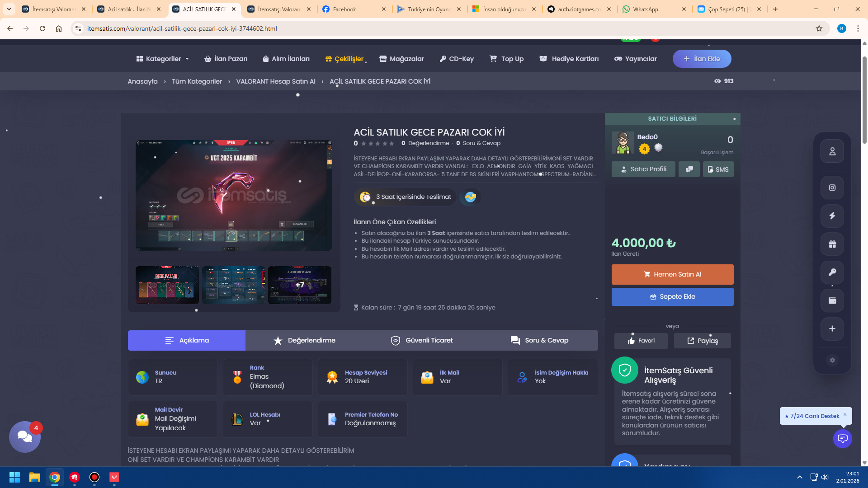The image size is (868, 488).
Task: Open the live support chat icon
Action: pos(843,438)
